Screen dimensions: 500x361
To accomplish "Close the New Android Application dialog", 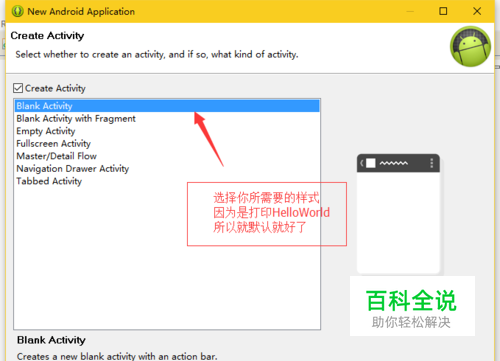I will [x=477, y=11].
